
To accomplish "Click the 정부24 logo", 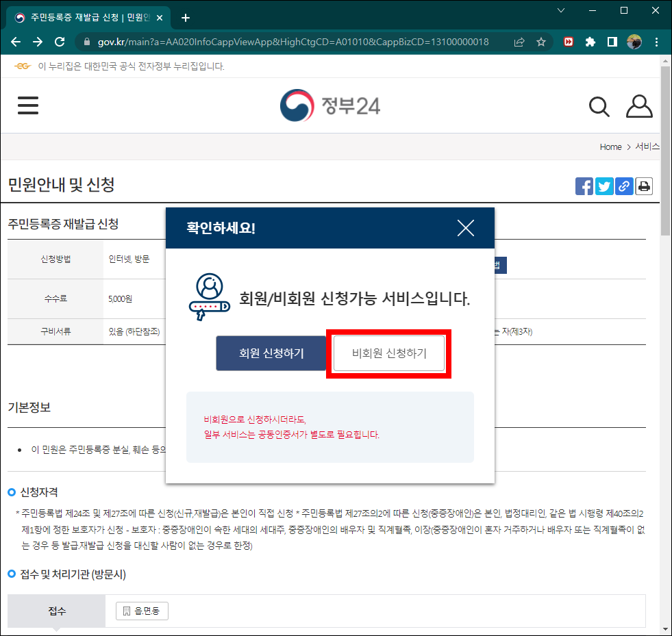I will [x=330, y=105].
